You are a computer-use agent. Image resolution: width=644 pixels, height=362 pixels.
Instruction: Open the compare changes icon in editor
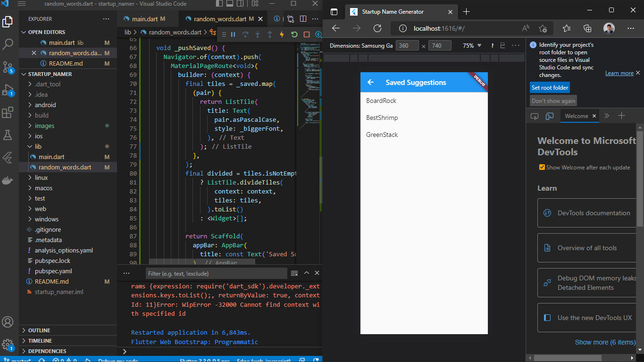(291, 19)
